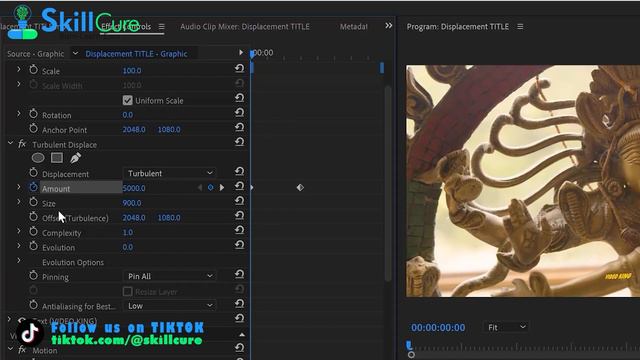This screenshot has width=640, height=360.
Task: Click the Amount value 5000.0
Action: (x=134, y=188)
